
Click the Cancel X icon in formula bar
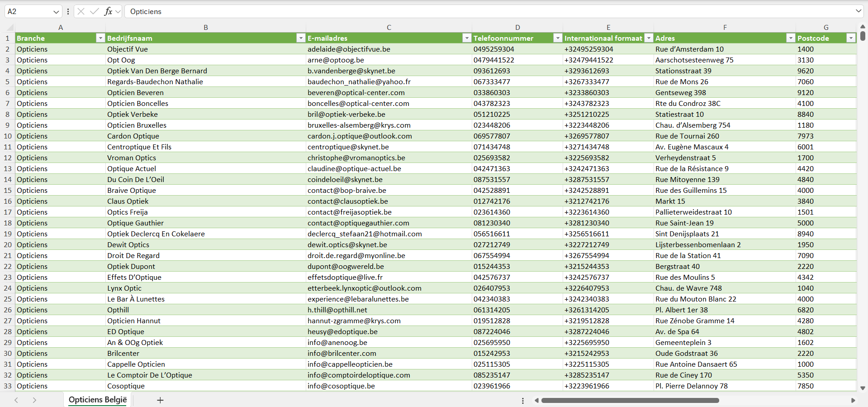pos(81,11)
